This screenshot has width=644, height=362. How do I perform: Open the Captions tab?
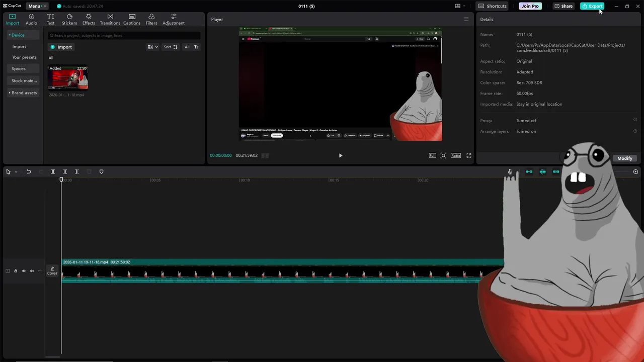pyautogui.click(x=132, y=19)
